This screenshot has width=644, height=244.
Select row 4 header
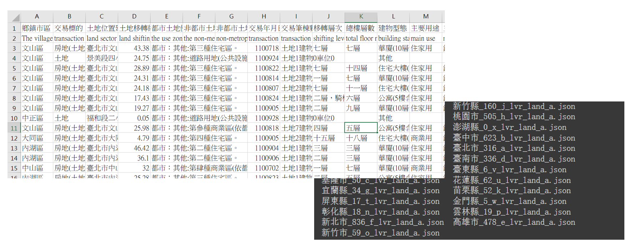14,58
